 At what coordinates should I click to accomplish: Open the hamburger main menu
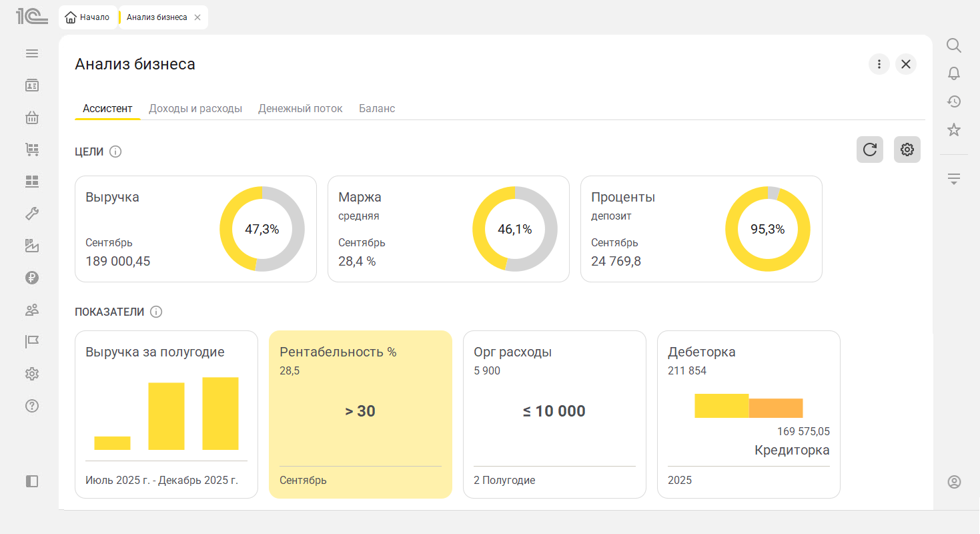point(32,53)
